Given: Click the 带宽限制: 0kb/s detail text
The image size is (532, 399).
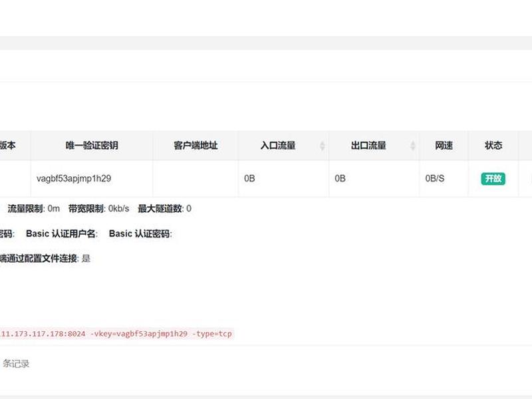Looking at the screenshot, I should pos(98,208).
